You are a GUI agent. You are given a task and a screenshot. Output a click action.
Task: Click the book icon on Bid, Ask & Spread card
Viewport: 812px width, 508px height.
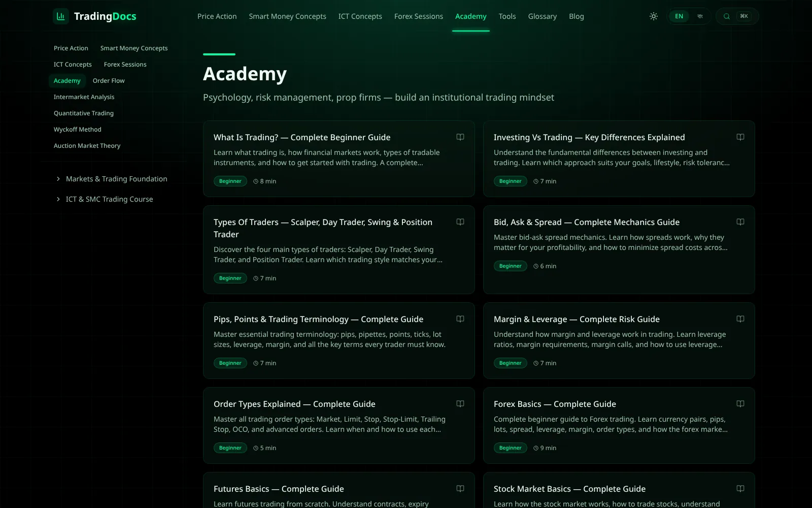click(x=740, y=222)
